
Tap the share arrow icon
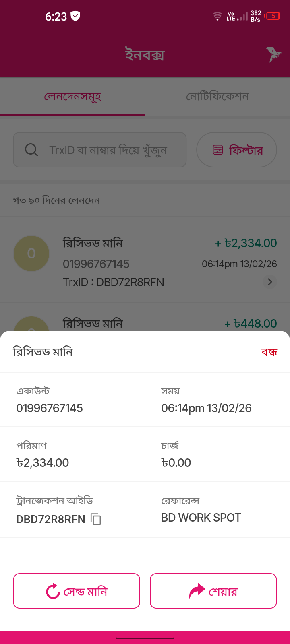click(197, 591)
